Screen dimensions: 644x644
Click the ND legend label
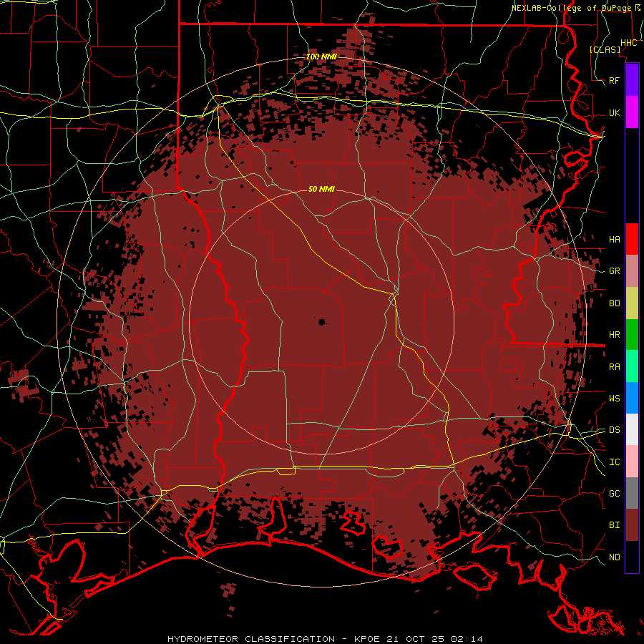tap(615, 557)
